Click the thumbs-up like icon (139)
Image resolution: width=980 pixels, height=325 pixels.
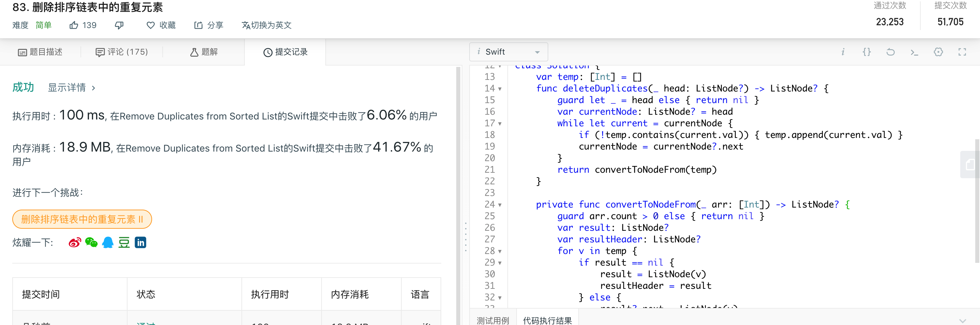coord(74,25)
